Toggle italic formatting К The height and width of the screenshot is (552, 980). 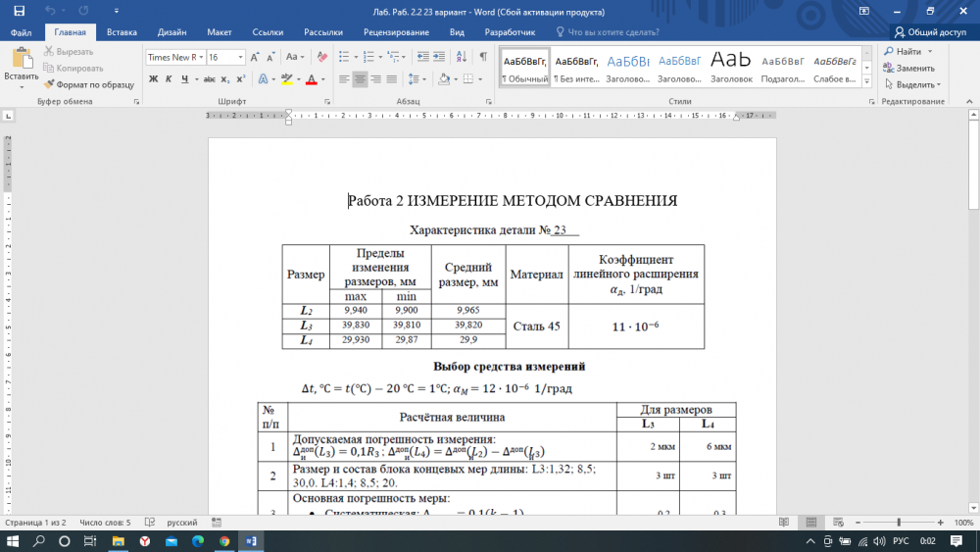[169, 79]
